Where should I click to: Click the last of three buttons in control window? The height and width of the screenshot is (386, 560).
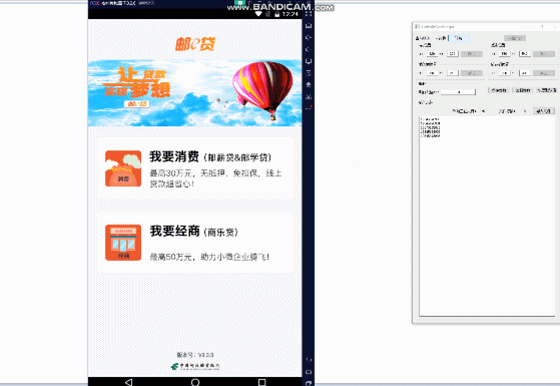547,90
